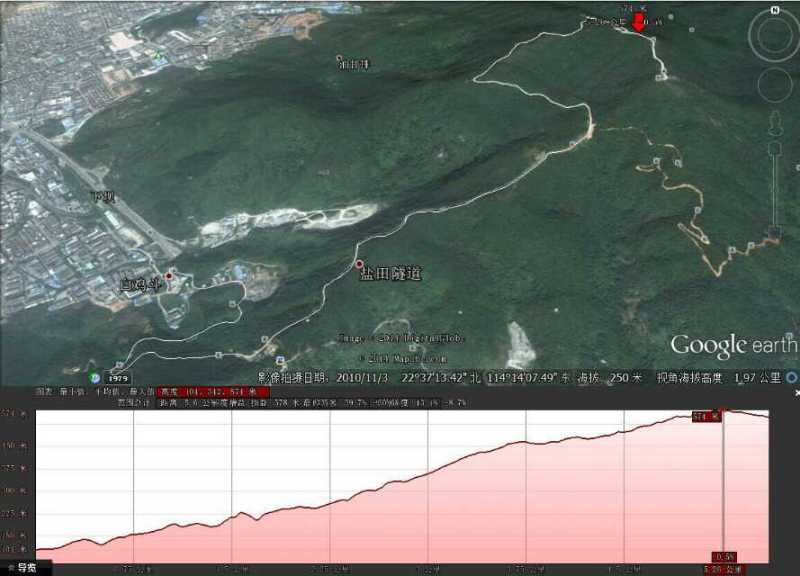Open the 1979 historical imagery button
The height and width of the screenshot is (576, 800).
[119, 378]
